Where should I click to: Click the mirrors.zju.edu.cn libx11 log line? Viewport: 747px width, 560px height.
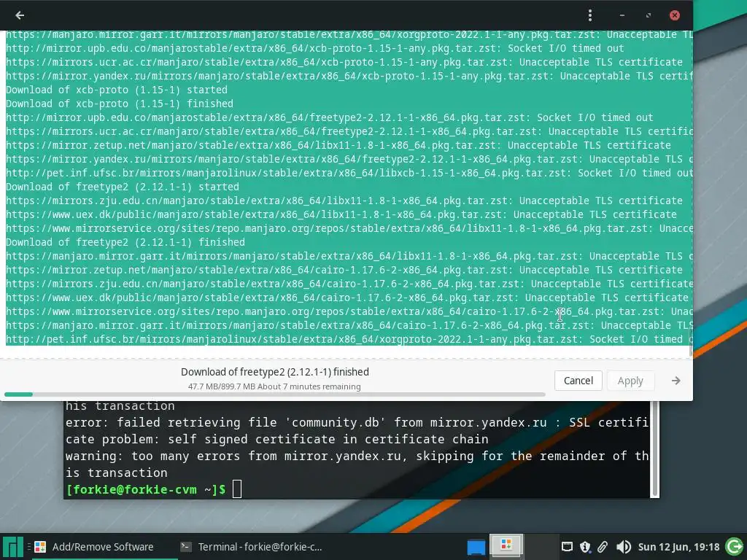tap(344, 201)
